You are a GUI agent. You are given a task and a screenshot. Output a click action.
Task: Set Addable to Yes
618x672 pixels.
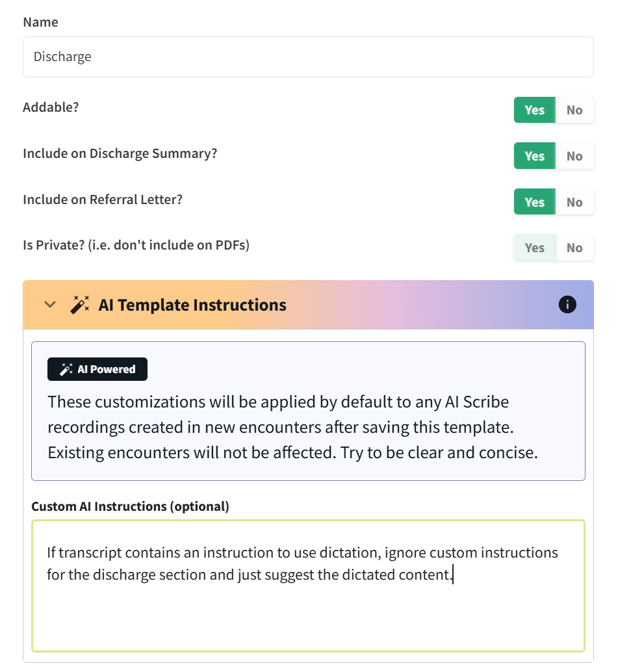pyautogui.click(x=534, y=110)
